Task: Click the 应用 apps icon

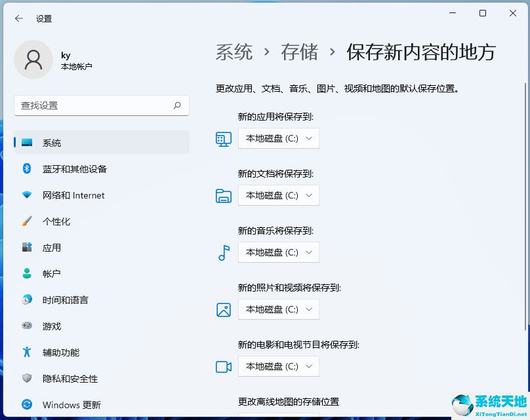Action: 27,248
